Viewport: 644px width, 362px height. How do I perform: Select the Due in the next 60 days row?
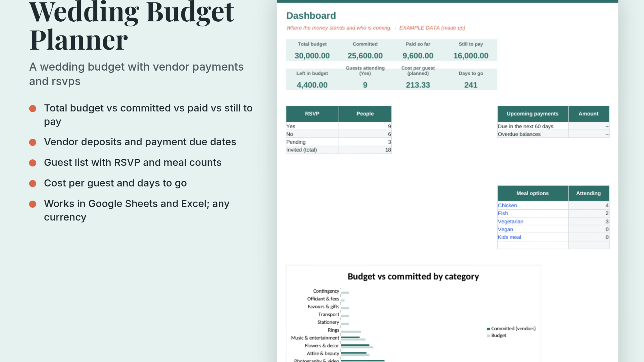tap(553, 126)
